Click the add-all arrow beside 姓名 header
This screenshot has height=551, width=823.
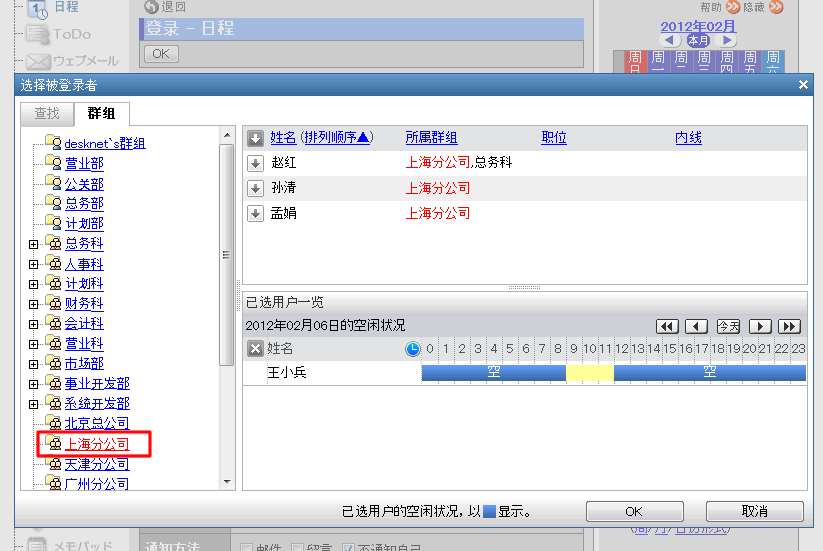point(256,138)
